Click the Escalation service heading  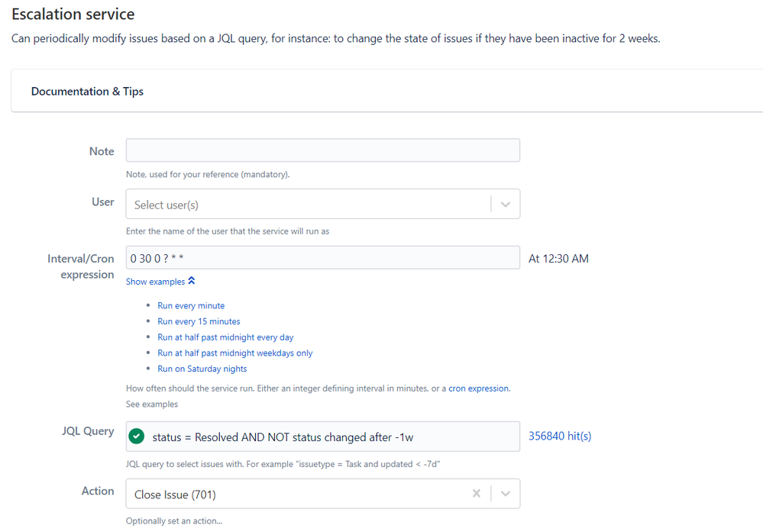[x=73, y=14]
